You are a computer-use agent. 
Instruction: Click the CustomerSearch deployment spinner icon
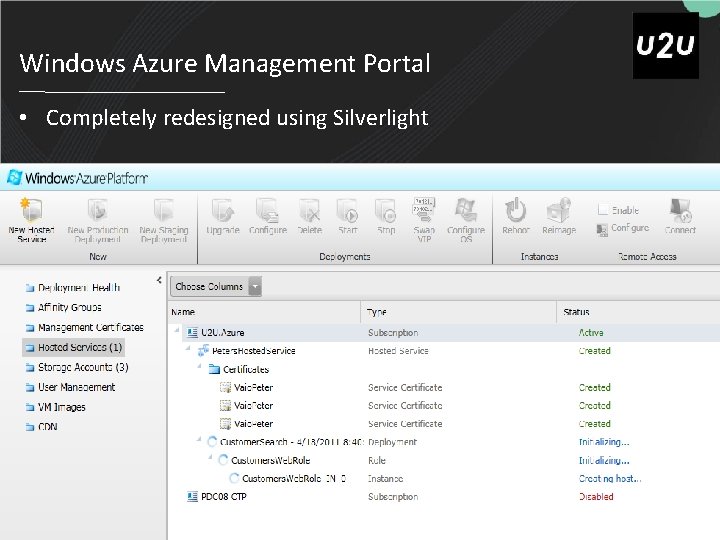coord(212,442)
